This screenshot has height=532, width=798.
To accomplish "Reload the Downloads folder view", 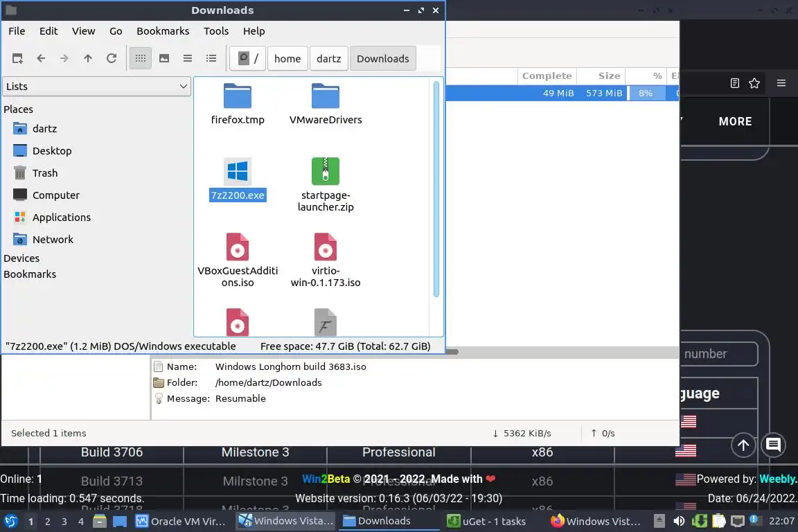I will click(112, 59).
